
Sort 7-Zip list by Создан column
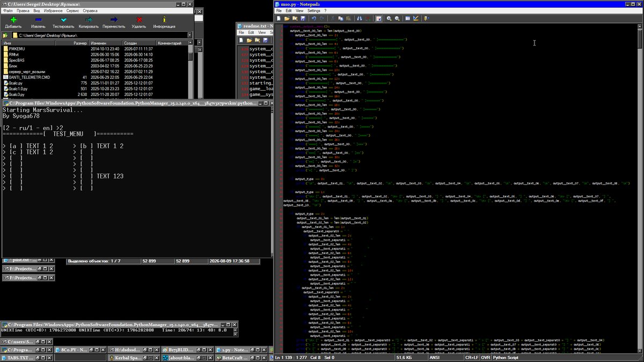pyautogui.click(x=138, y=43)
